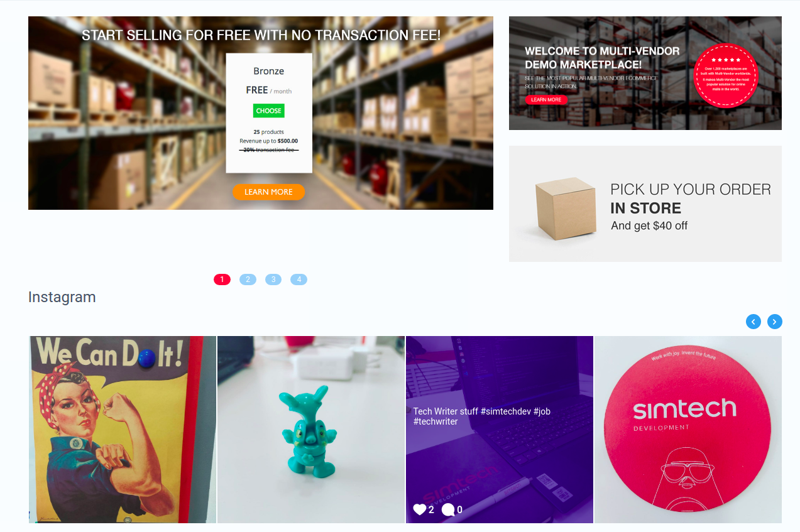800x532 pixels.
Task: Switch to banner slide 2
Action: click(x=248, y=280)
